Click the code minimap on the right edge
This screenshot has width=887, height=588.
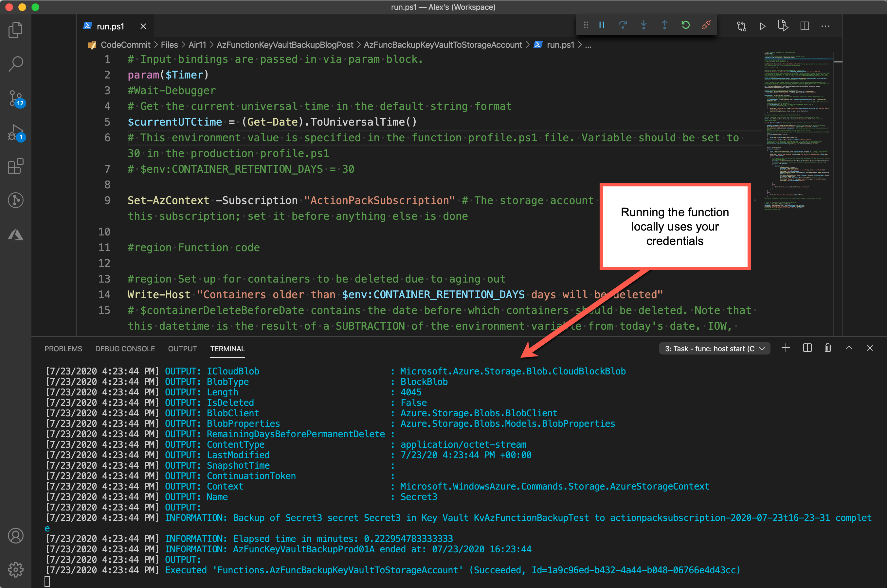795,150
